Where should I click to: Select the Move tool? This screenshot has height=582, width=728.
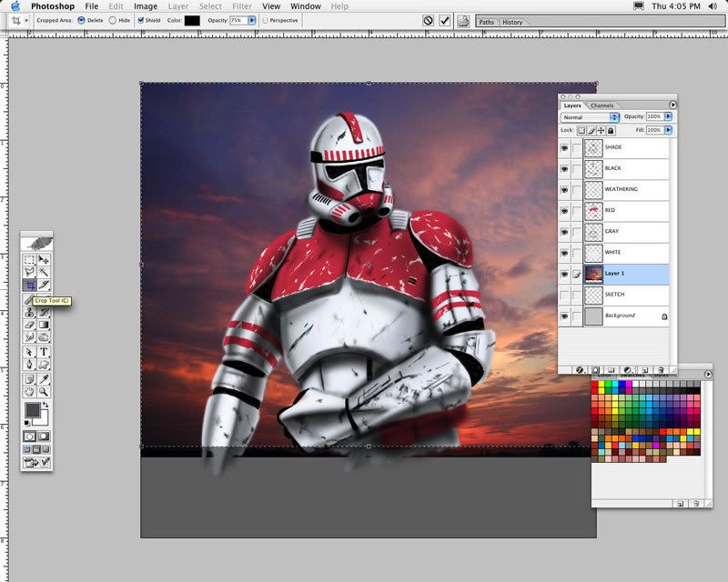(44, 260)
